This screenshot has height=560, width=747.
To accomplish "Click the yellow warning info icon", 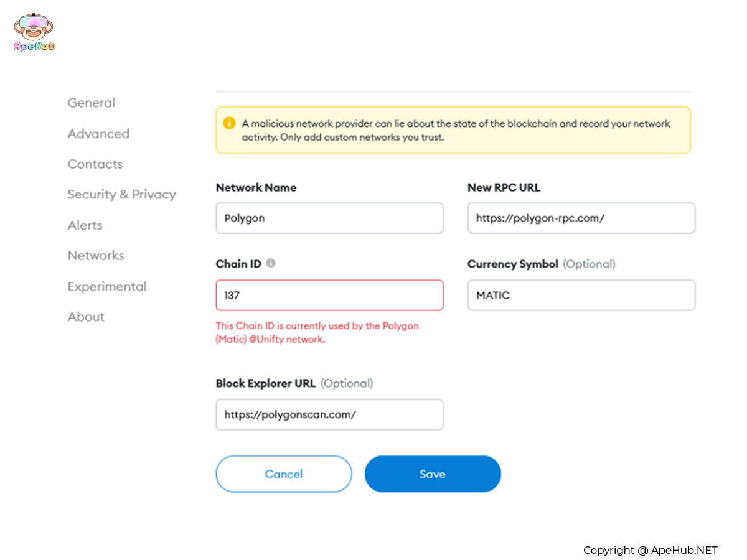I will [x=229, y=123].
